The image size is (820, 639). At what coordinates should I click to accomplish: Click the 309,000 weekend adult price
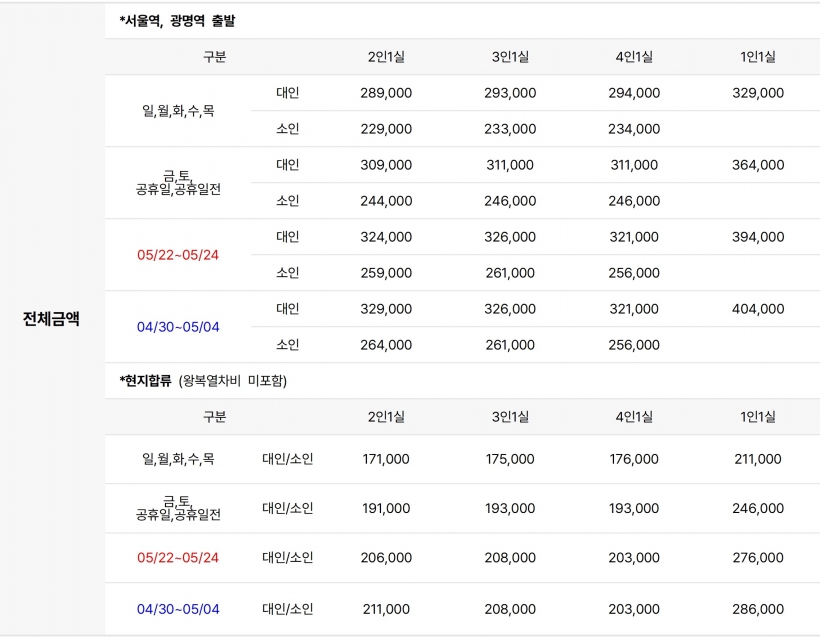[386, 165]
